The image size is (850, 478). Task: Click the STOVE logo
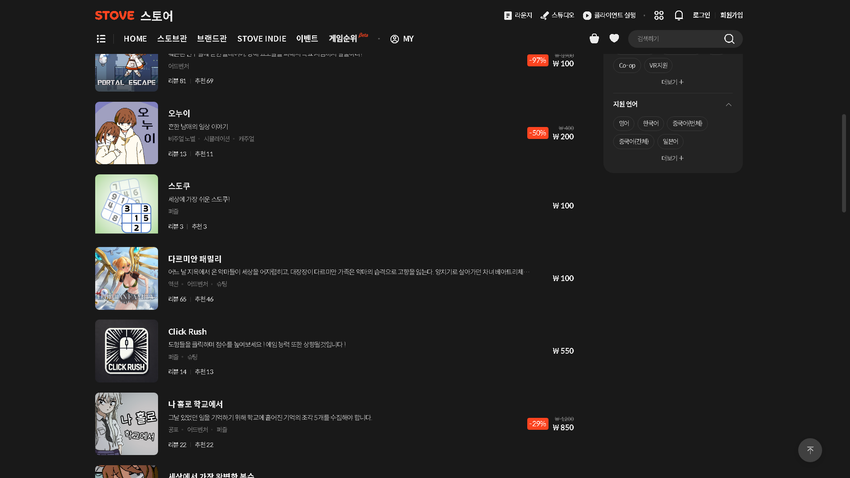(x=114, y=16)
